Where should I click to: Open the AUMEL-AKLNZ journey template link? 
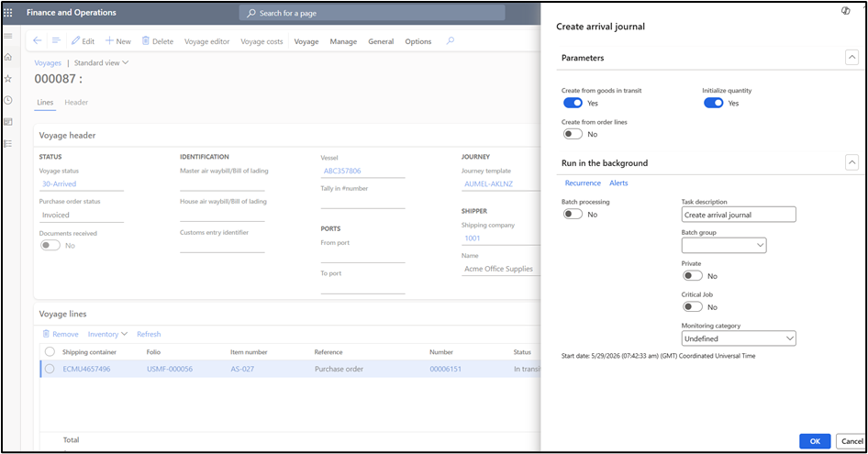489,183
